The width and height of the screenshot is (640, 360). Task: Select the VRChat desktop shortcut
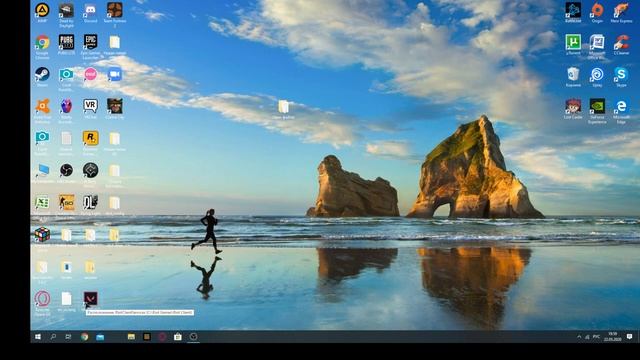tap(90, 106)
